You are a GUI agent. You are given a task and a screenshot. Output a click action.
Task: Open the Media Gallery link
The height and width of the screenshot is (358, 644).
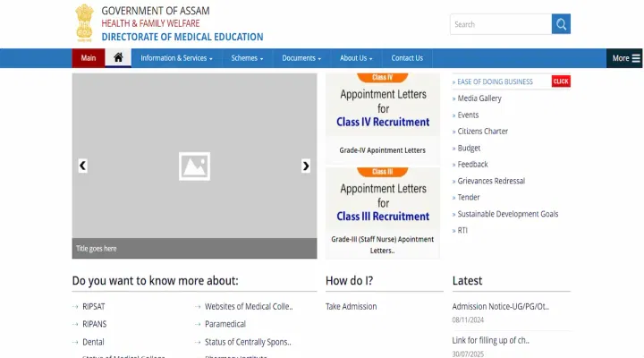pyautogui.click(x=479, y=98)
